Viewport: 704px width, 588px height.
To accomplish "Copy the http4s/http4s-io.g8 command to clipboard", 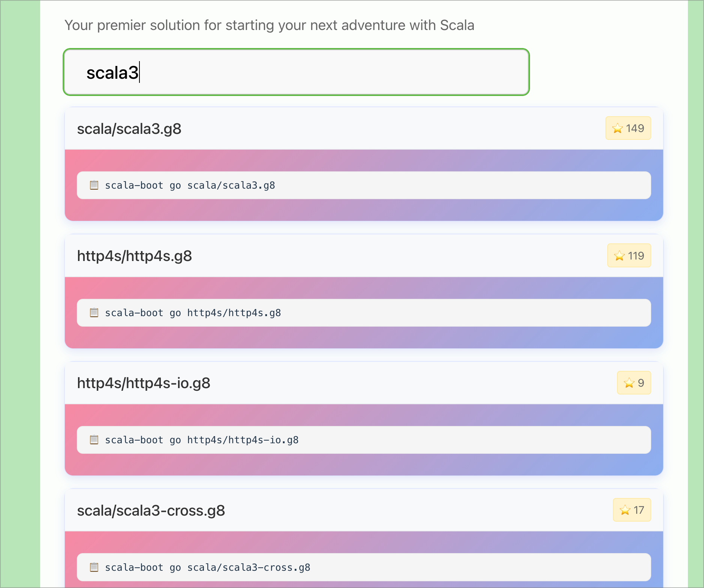I will click(94, 439).
